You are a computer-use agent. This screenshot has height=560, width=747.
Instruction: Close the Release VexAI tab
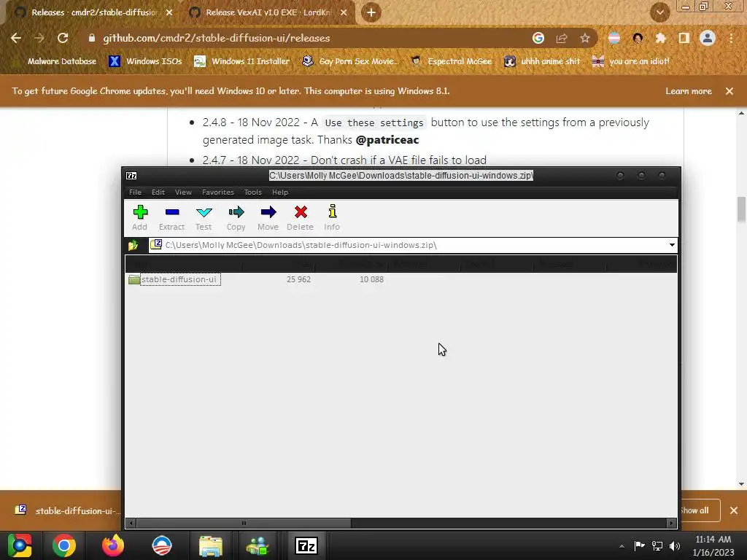tap(344, 13)
